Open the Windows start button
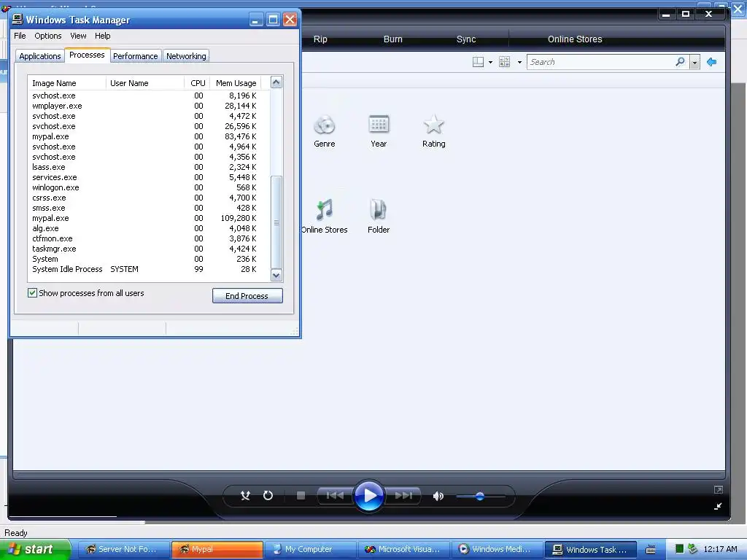Screen dimensions: 747x560 (35, 549)
